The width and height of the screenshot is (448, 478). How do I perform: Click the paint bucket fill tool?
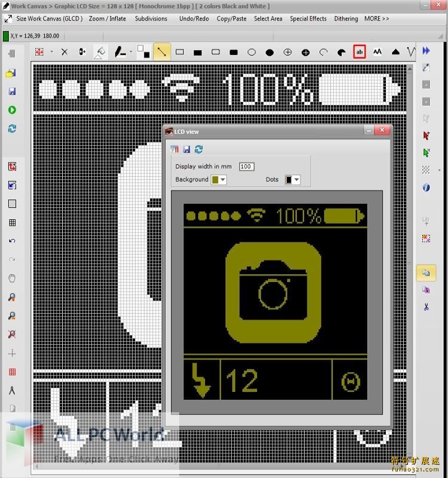click(100, 52)
